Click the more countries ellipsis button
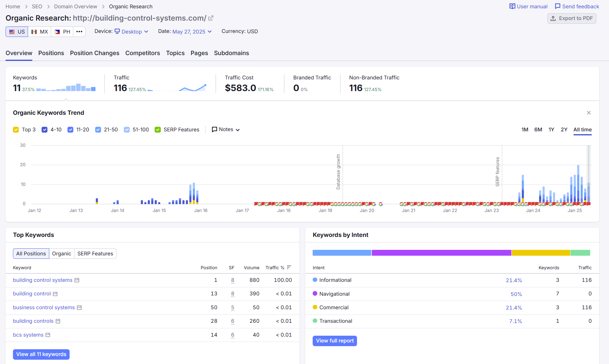The height and width of the screenshot is (364, 609). tap(79, 32)
